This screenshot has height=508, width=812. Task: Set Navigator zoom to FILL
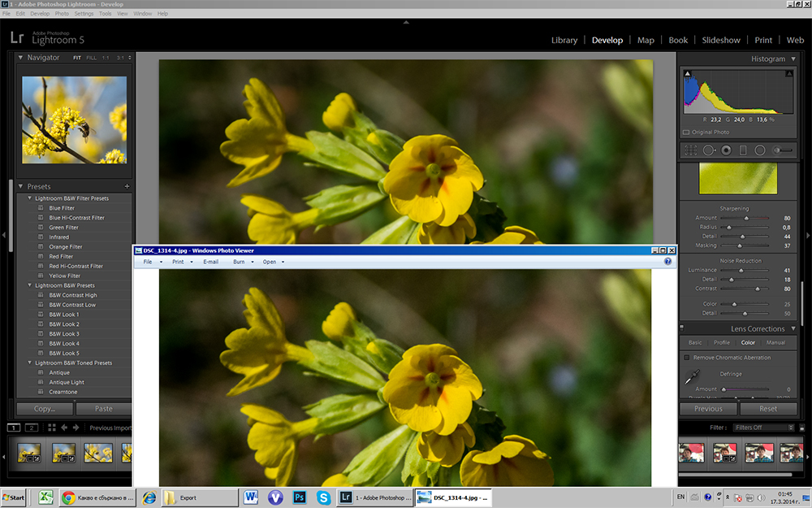pyautogui.click(x=91, y=58)
